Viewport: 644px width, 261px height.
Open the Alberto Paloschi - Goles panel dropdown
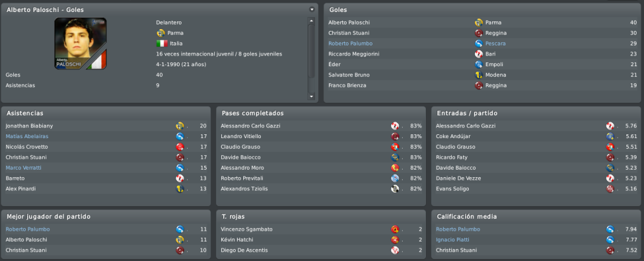312,9
